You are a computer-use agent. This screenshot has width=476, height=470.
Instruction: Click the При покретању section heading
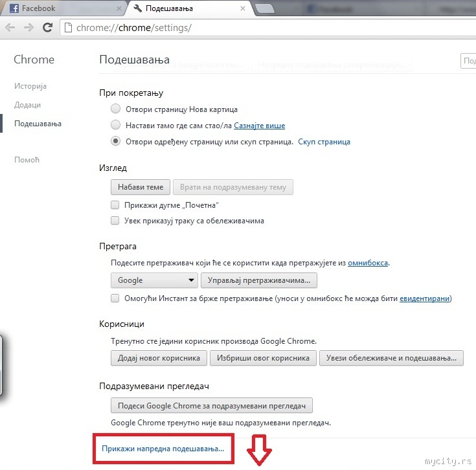point(131,93)
